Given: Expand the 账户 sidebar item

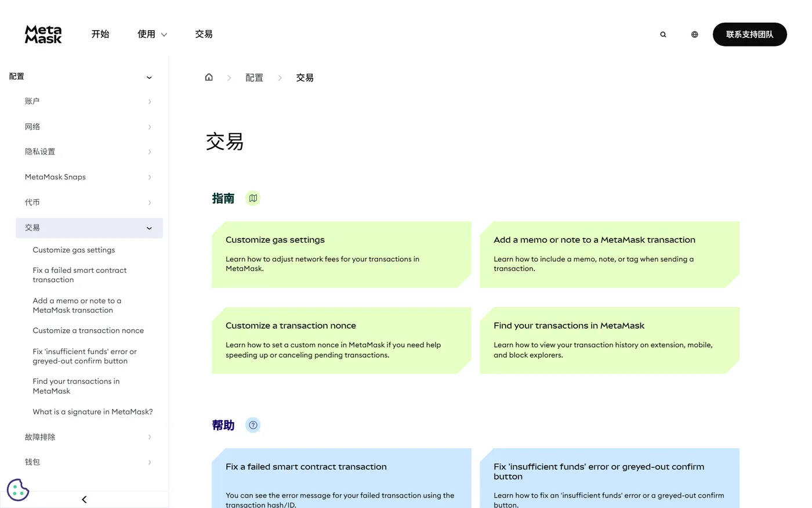Looking at the screenshot, I should pos(150,102).
